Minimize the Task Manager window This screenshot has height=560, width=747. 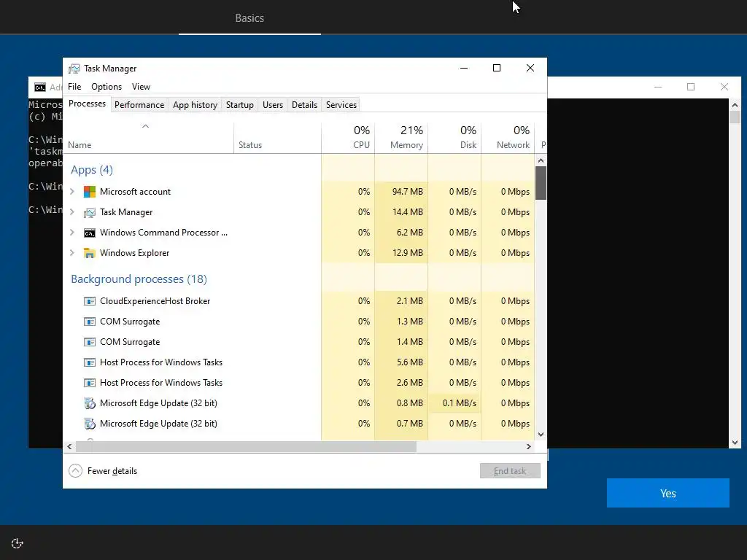464,68
